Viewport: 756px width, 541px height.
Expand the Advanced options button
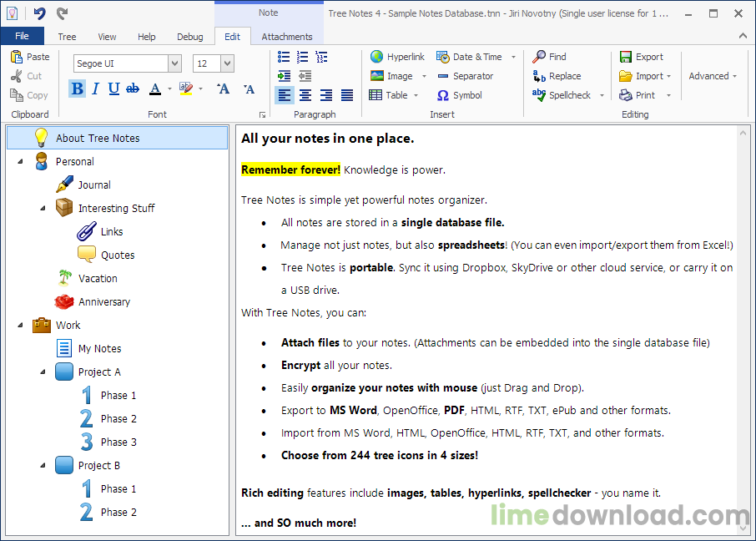(713, 76)
